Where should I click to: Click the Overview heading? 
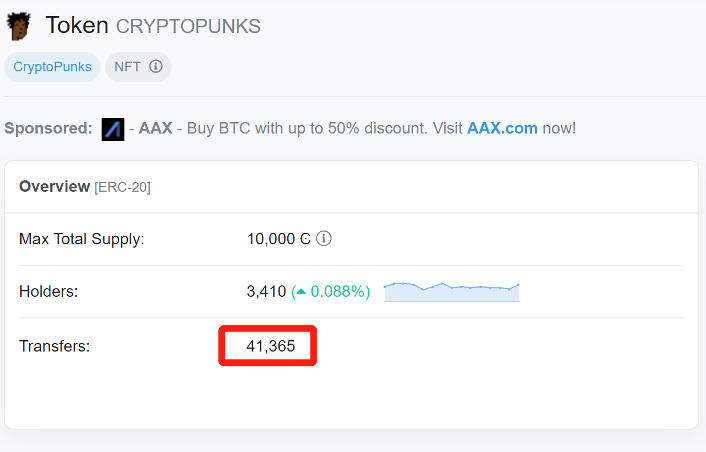click(x=54, y=186)
